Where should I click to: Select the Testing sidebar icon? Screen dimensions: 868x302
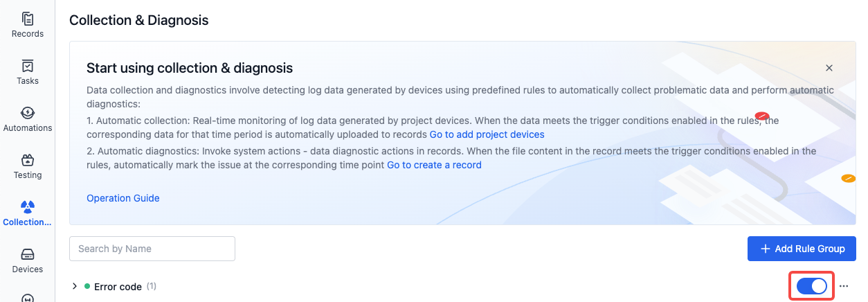[28, 166]
